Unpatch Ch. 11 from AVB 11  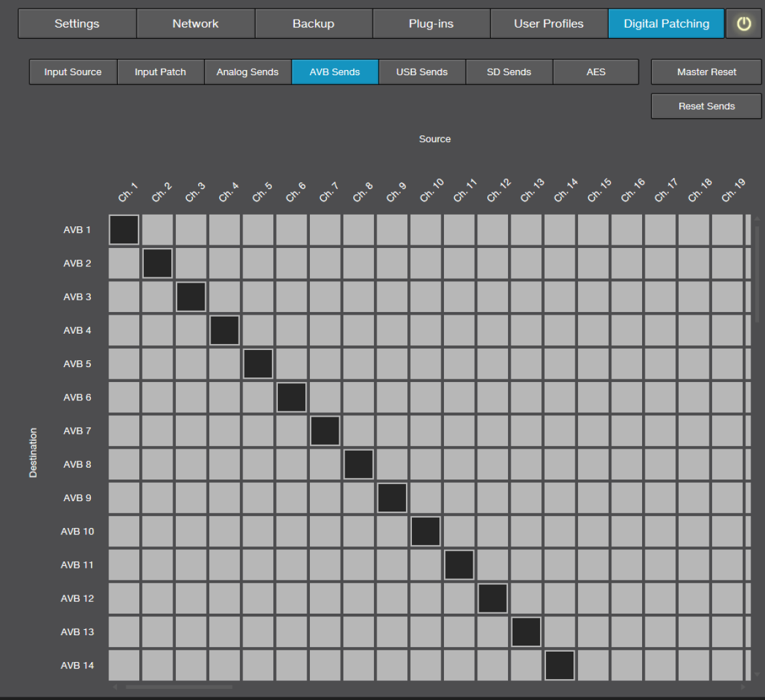(x=459, y=565)
